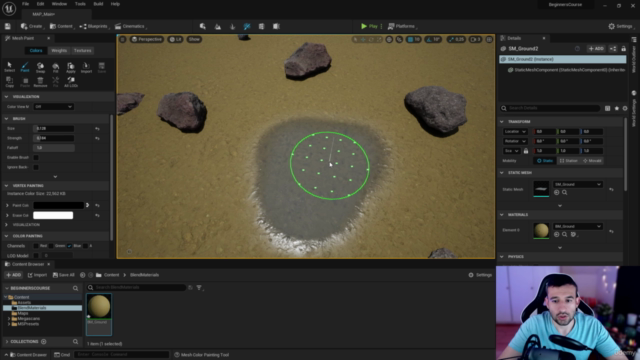Image resolution: width=640 pixels, height=360 pixels.
Task: Click the black Paint Color swatch
Action: click(x=58, y=205)
